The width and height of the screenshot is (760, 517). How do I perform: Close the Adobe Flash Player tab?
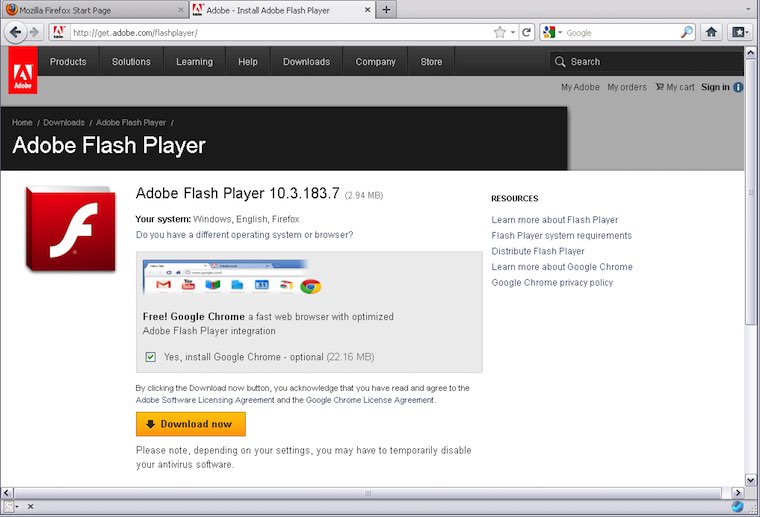[x=367, y=10]
